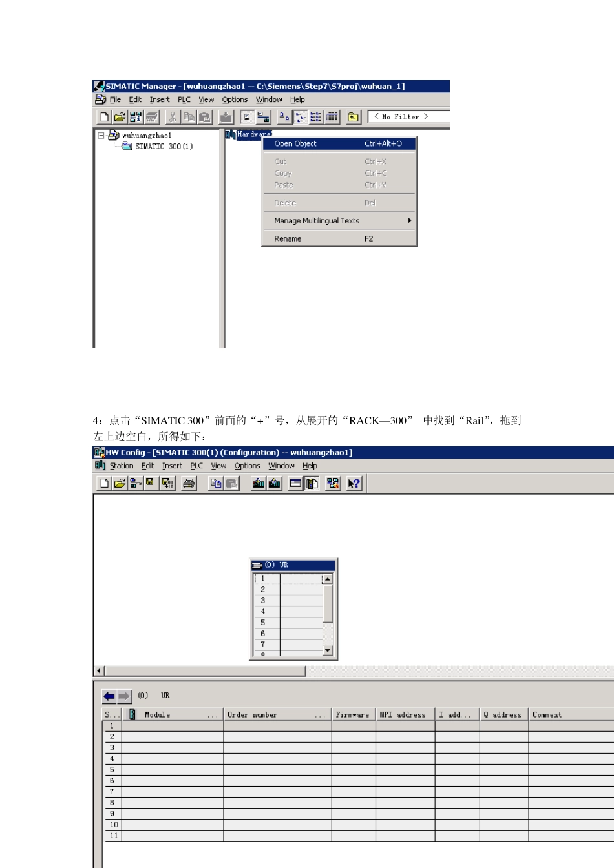Image resolution: width=614 pixels, height=868 pixels.
Task: Open Options menu in SIMATIC Manager
Action: [235, 99]
